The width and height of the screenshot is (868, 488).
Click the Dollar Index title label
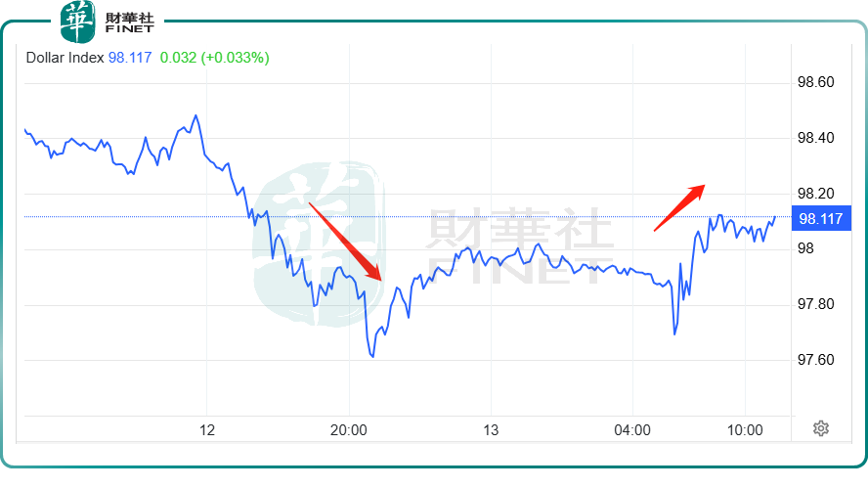coord(65,58)
